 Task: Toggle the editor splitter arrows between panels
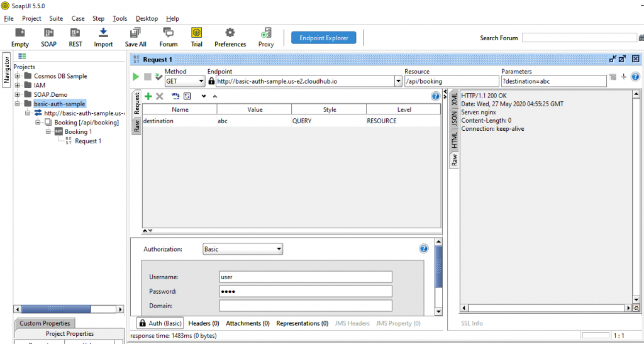445,94
